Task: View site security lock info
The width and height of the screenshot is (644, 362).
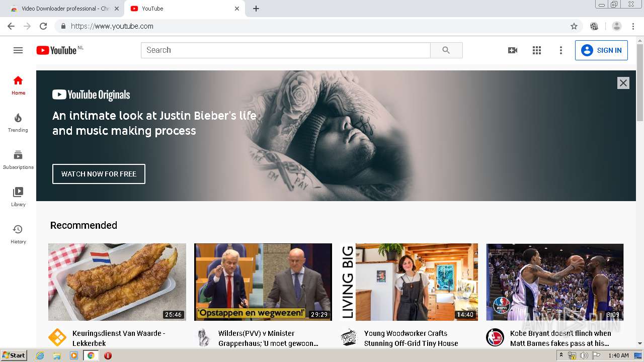Action: (x=63, y=26)
